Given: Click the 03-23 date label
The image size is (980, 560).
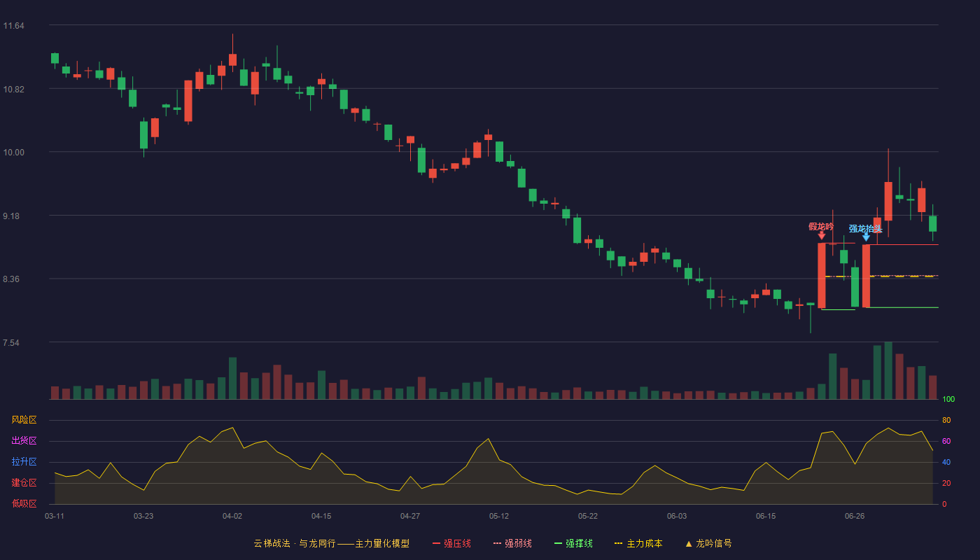Looking at the screenshot, I should [x=143, y=516].
